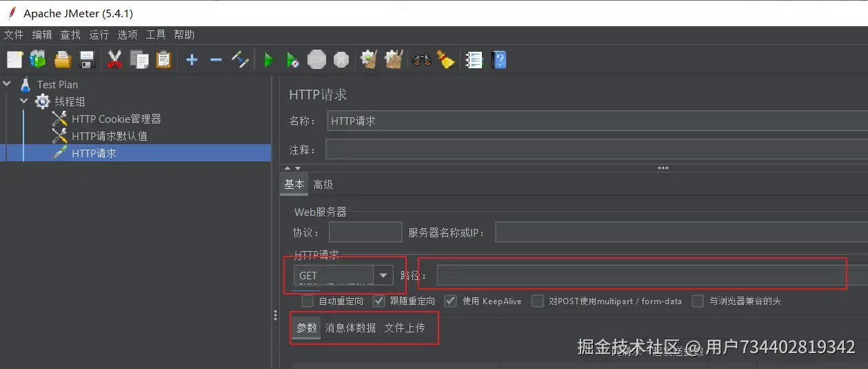This screenshot has width=868, height=369.
Task: Open the 编辑 menu
Action: [42, 34]
